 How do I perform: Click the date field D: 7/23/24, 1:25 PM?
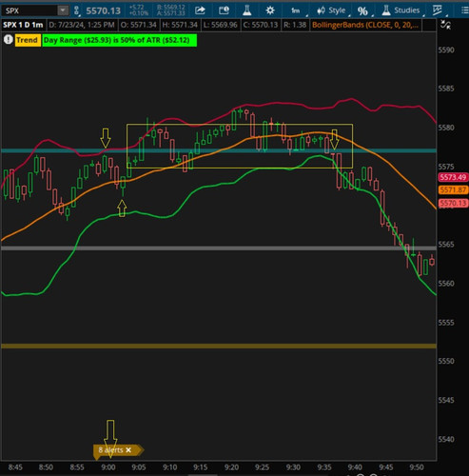(x=82, y=25)
